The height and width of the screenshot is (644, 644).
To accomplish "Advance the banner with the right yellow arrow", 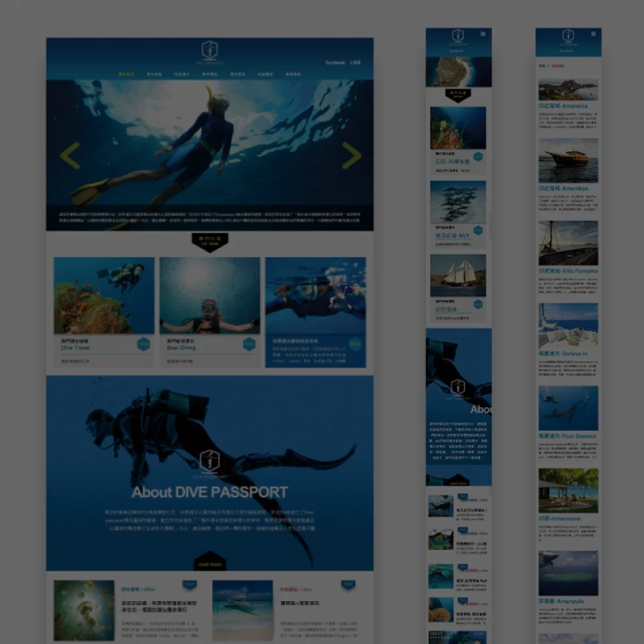I will point(352,155).
